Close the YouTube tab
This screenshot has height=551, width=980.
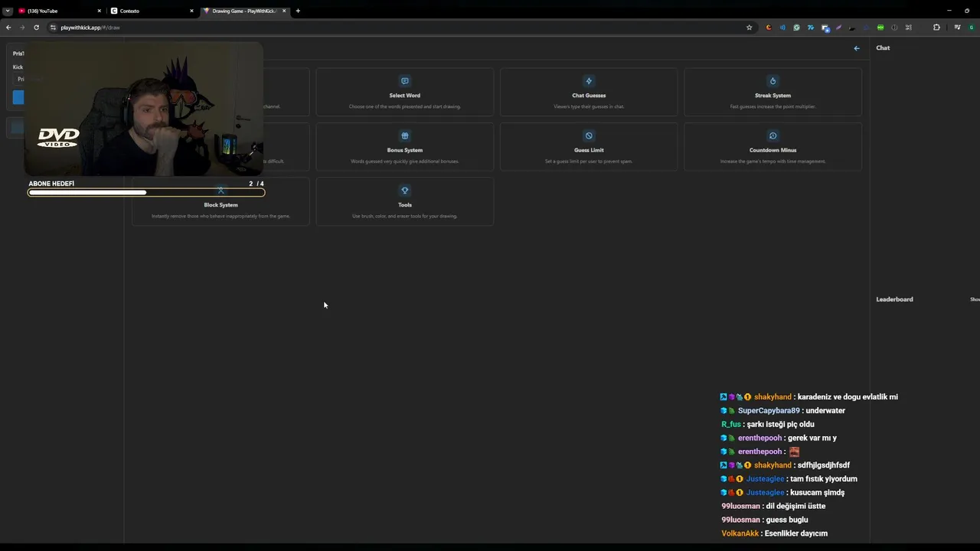point(99,11)
